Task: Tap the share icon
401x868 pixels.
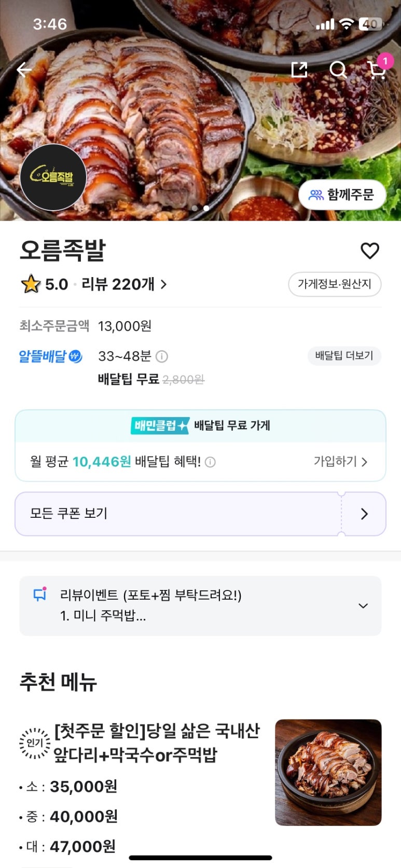Action: tap(299, 70)
